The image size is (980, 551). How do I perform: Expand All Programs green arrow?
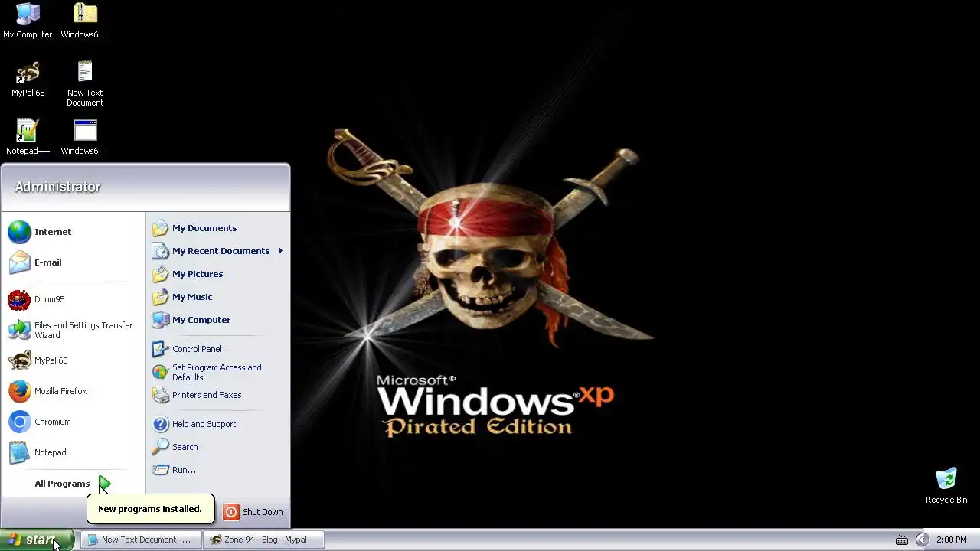click(x=104, y=484)
